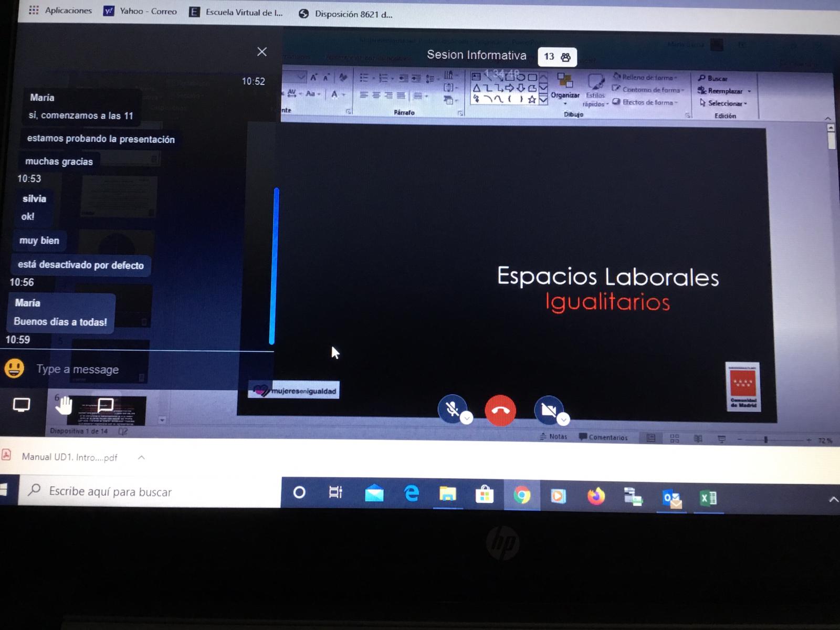Click the text direction icon in Párrafo
The image size is (840, 630).
pyautogui.click(x=449, y=75)
